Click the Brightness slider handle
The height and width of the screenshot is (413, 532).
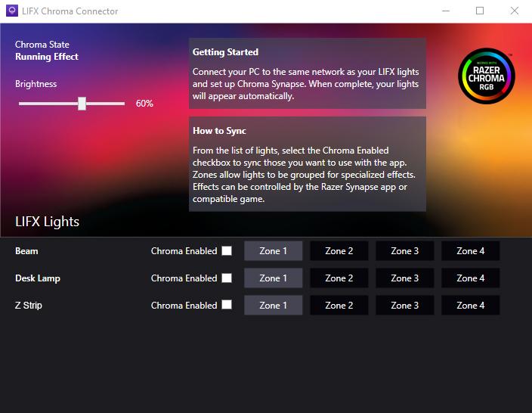click(x=82, y=104)
